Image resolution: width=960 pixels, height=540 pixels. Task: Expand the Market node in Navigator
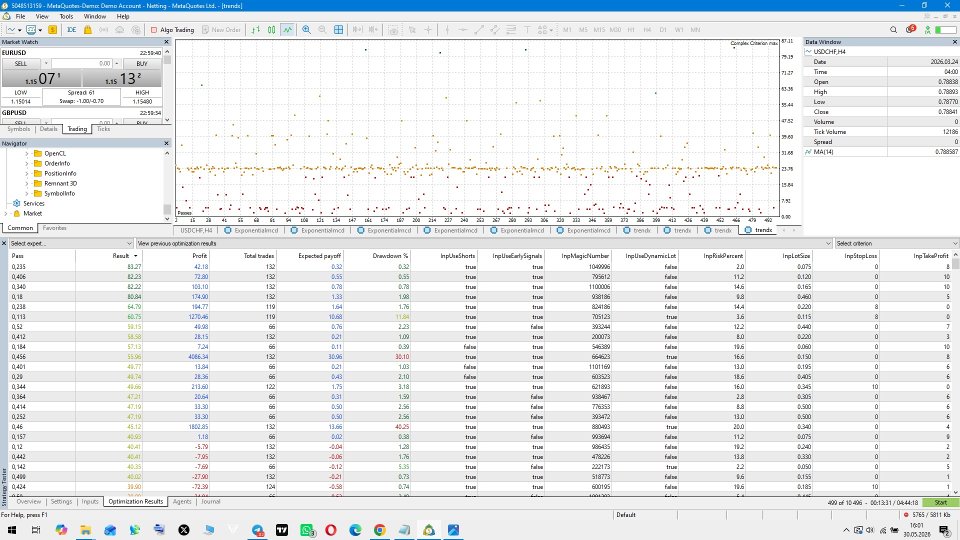[6, 214]
